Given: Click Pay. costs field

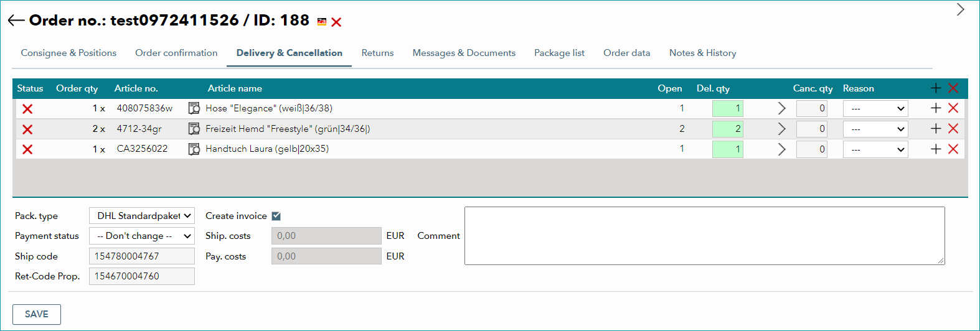Looking at the screenshot, I should pos(326,256).
